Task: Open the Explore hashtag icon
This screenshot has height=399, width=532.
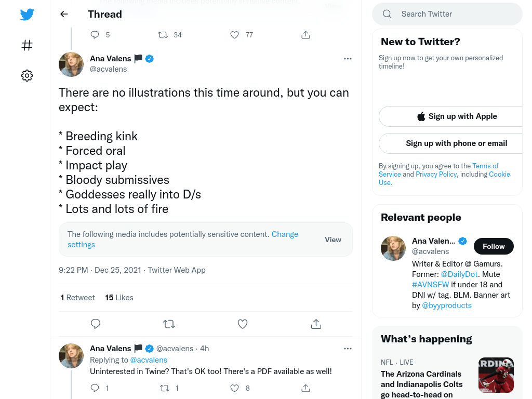Action: point(27,45)
